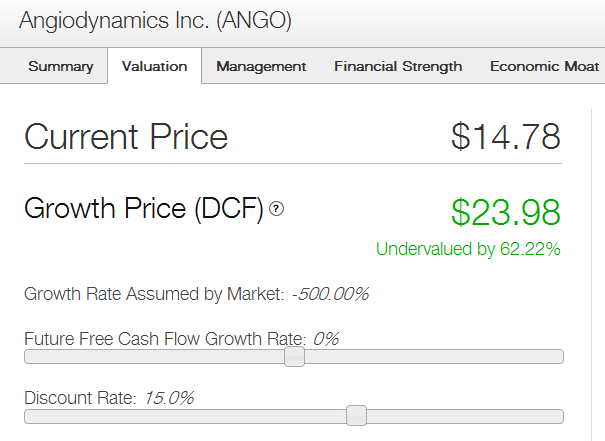The image size is (605, 441).
Task: Open the Summary tab
Action: [61, 66]
